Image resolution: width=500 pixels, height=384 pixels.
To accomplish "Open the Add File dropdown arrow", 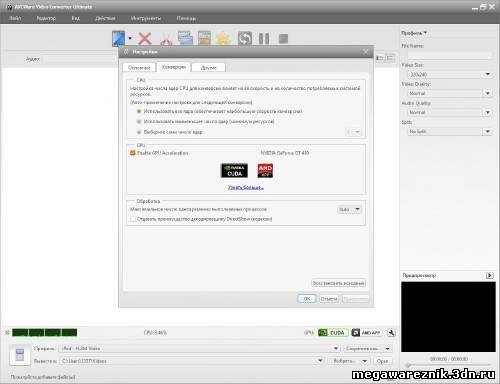I will click(x=130, y=38).
